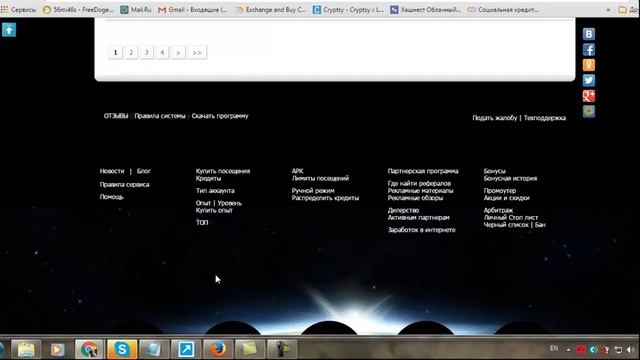The width and height of the screenshot is (640, 360).
Task: Click the scroll-to-top arrow icon
Action: [x=9, y=30]
